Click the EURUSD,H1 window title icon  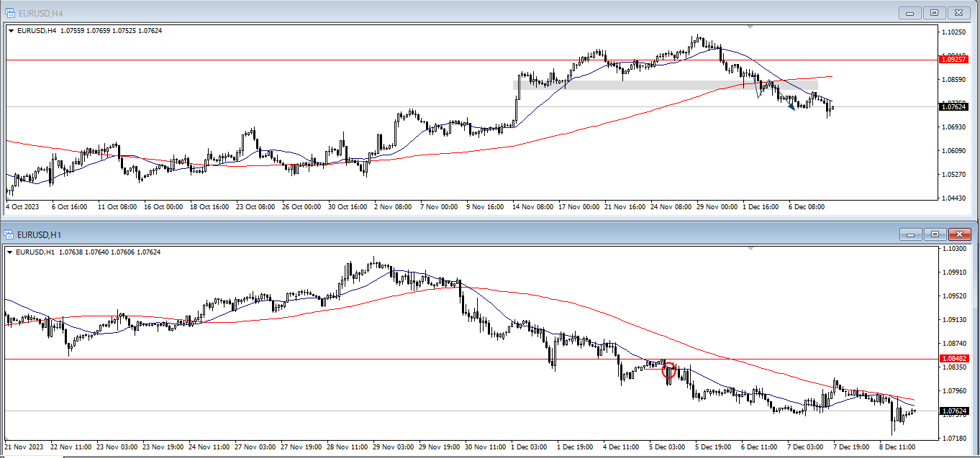point(10,234)
